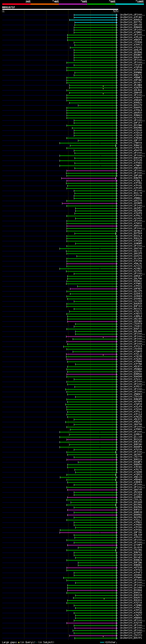The width and height of the screenshot is (146, 644).
Task: Select label UniRef100_A5BSF9
Action: pyautogui.click(x=131, y=40)
